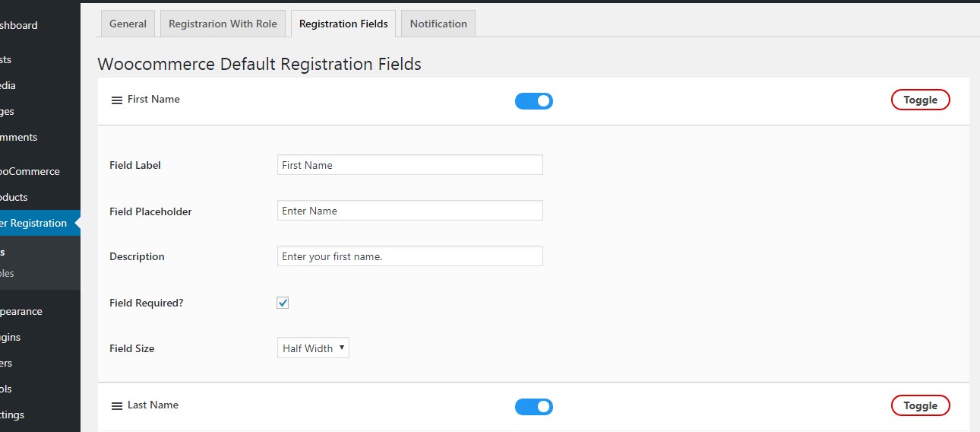The width and height of the screenshot is (980, 432).
Task: Open the Registrarion With Role tab
Action: [x=223, y=24]
